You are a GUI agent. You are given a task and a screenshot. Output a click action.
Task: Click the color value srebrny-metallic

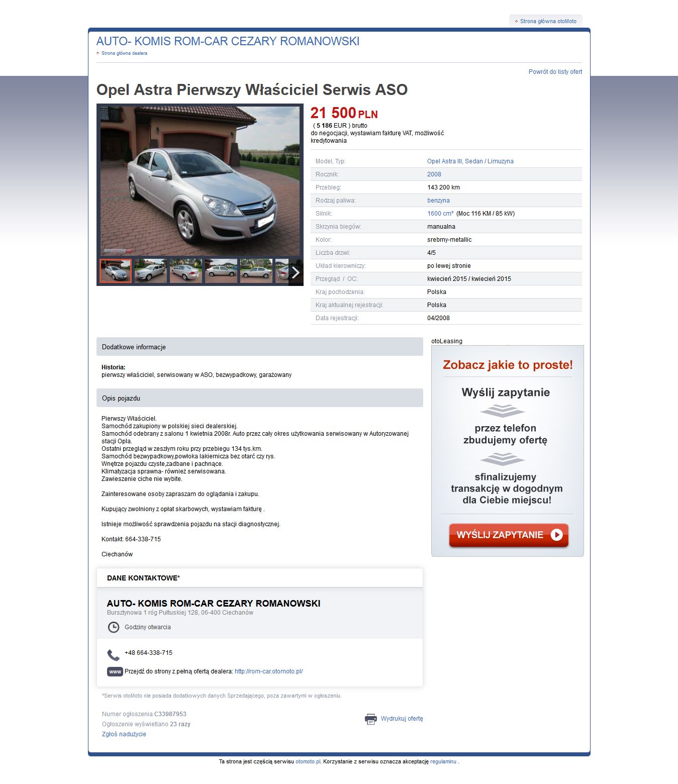tap(449, 240)
